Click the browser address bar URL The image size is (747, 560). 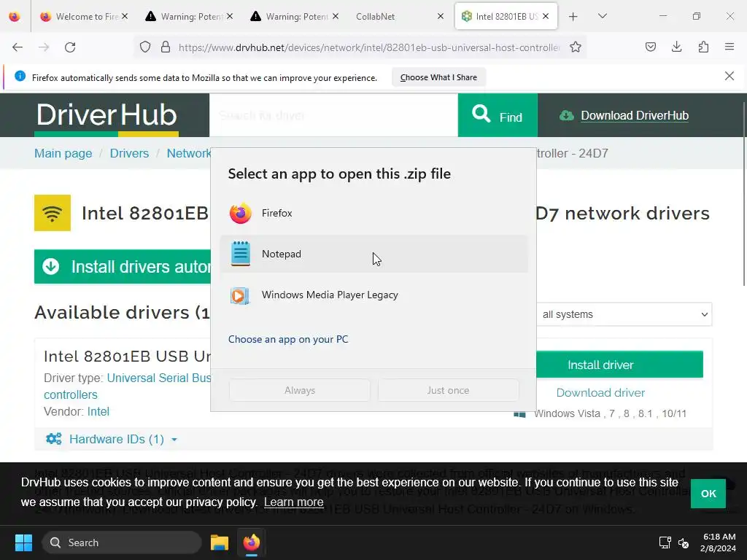(x=368, y=47)
